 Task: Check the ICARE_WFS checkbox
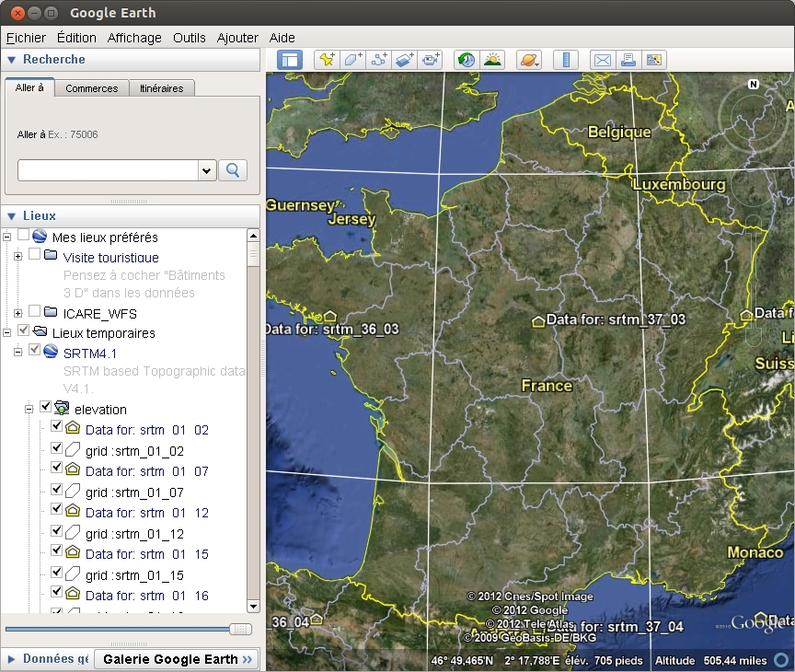[x=34, y=310]
